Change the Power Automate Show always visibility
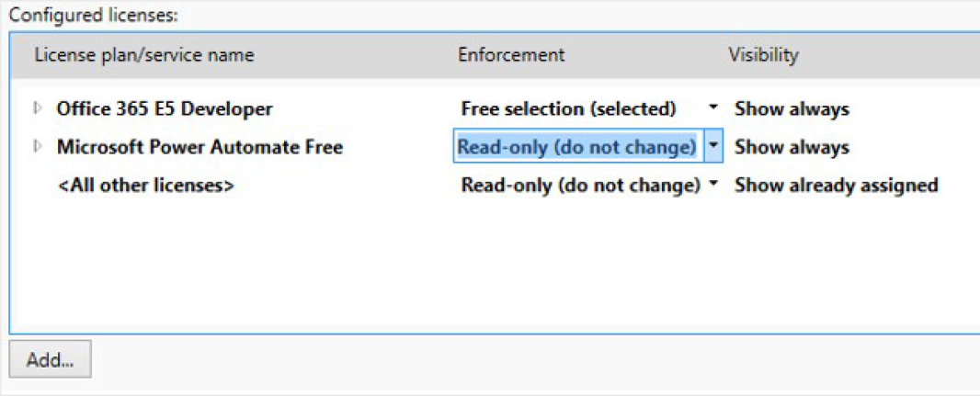Image resolution: width=980 pixels, height=396 pixels. tap(792, 147)
